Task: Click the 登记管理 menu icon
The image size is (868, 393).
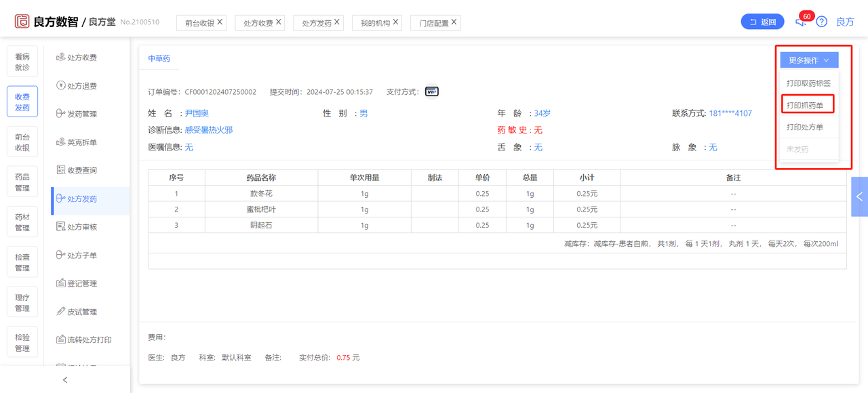Action: (61, 283)
